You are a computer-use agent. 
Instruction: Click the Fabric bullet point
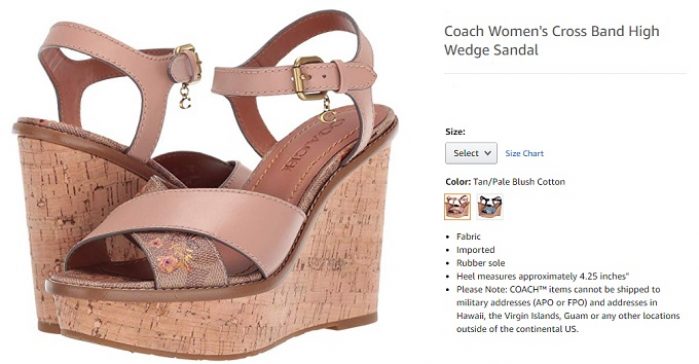coord(468,237)
